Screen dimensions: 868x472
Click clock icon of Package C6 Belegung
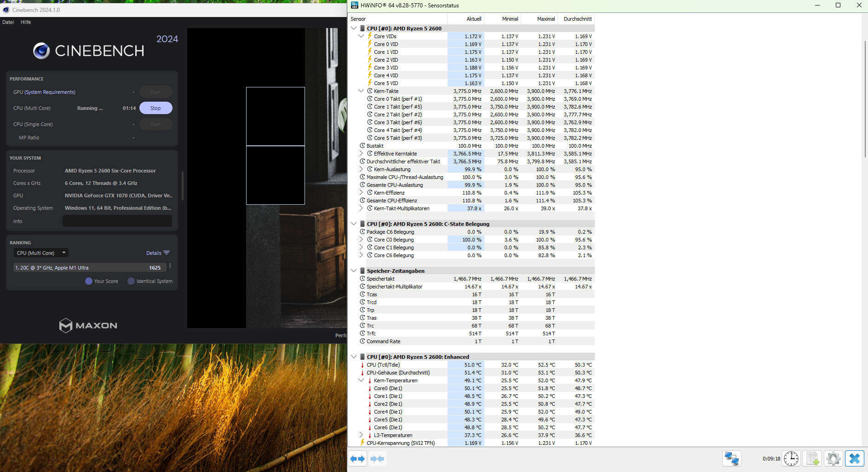point(362,231)
